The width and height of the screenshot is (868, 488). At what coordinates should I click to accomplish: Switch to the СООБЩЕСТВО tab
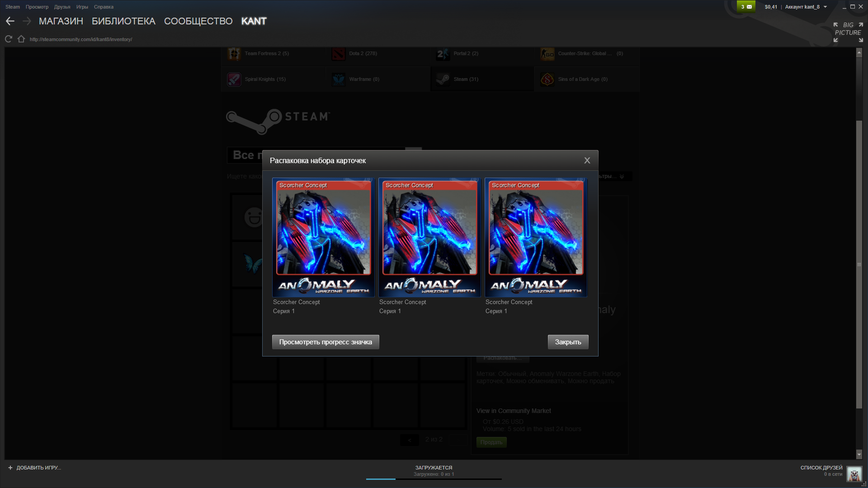tap(198, 21)
